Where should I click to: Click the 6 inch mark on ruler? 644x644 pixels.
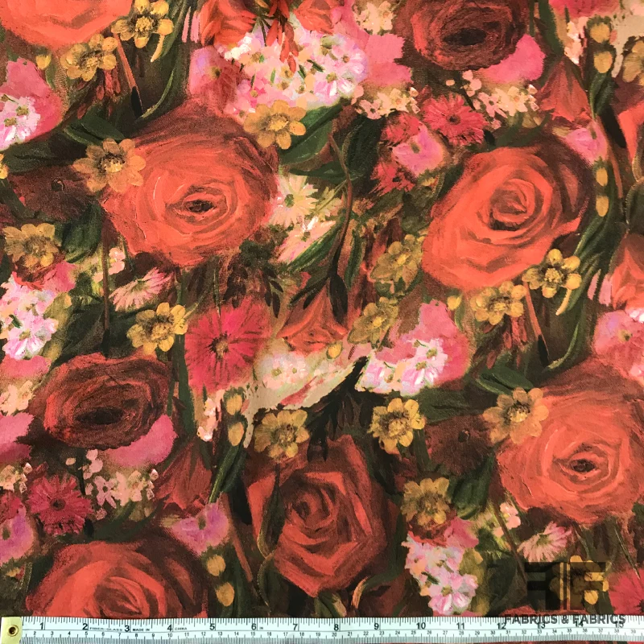click(254, 627)
